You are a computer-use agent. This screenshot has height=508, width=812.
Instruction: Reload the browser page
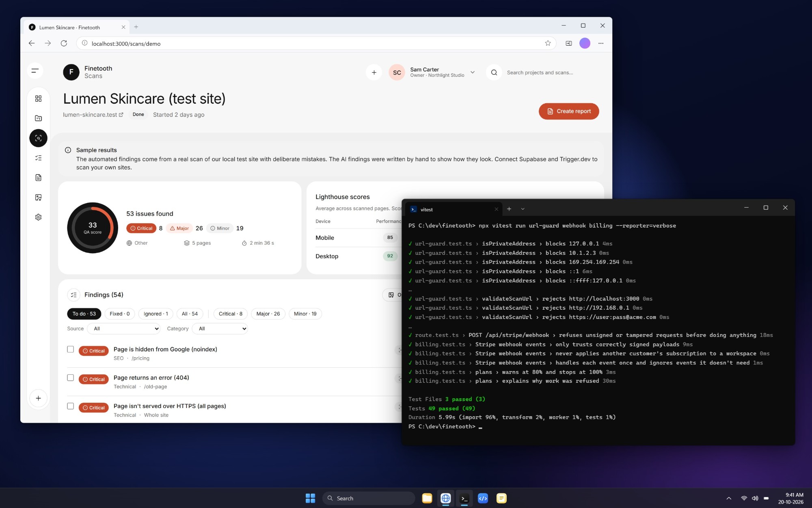pyautogui.click(x=64, y=43)
